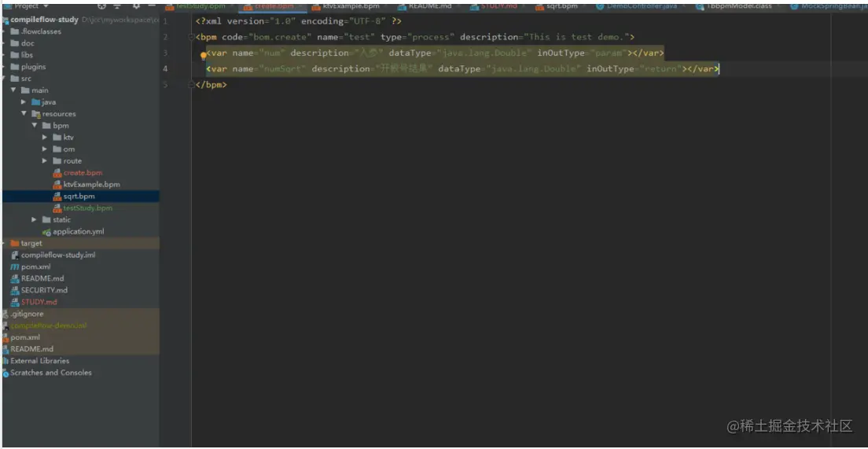Click the STUDY.md markdown file icon
The height and width of the screenshot is (449, 868).
(15, 302)
